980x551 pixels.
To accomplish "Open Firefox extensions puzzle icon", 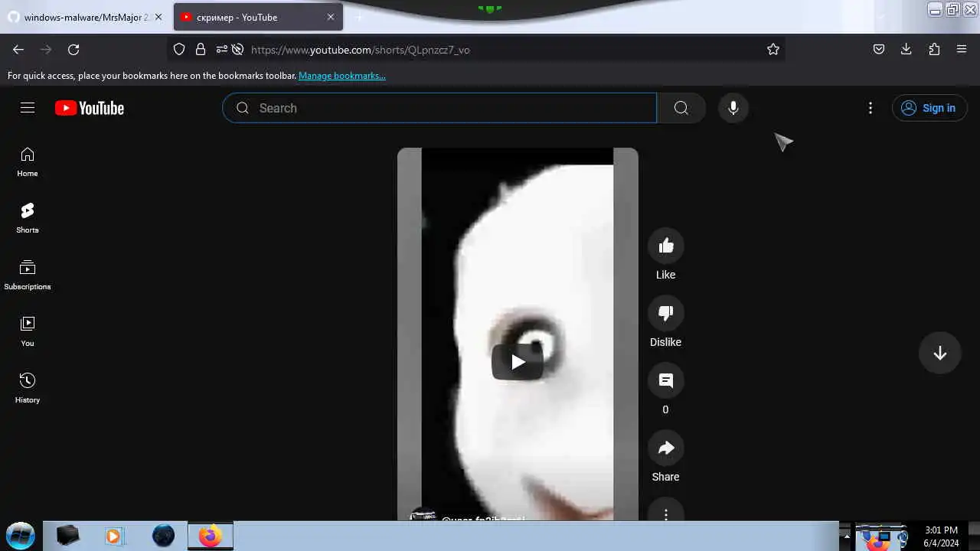I will coord(934,49).
